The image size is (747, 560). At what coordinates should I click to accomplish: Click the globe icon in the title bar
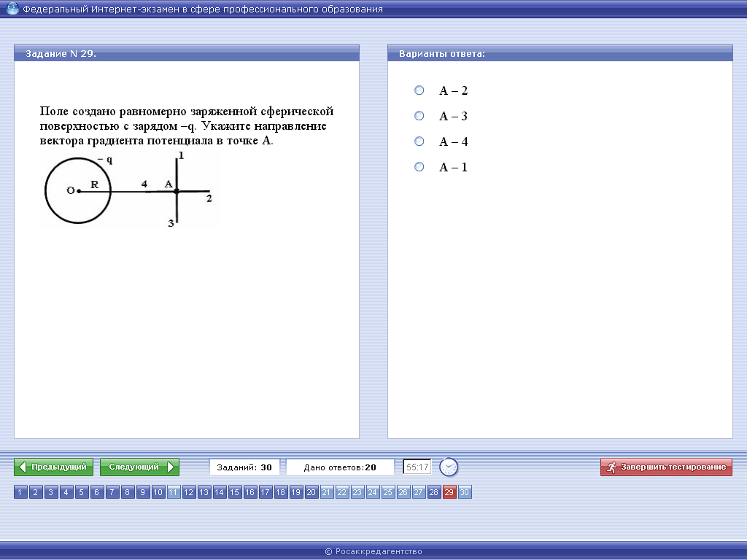point(12,8)
